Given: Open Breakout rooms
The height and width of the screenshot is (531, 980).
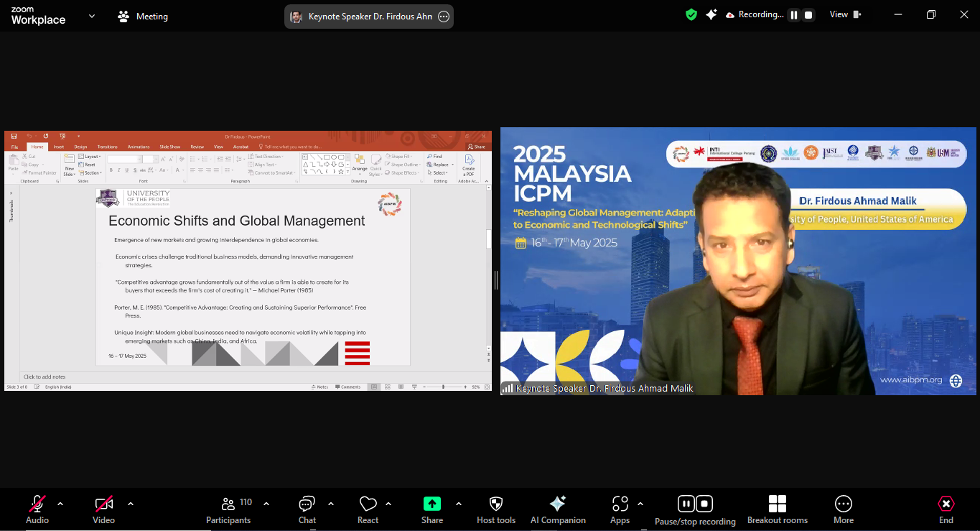Looking at the screenshot, I should click(778, 509).
